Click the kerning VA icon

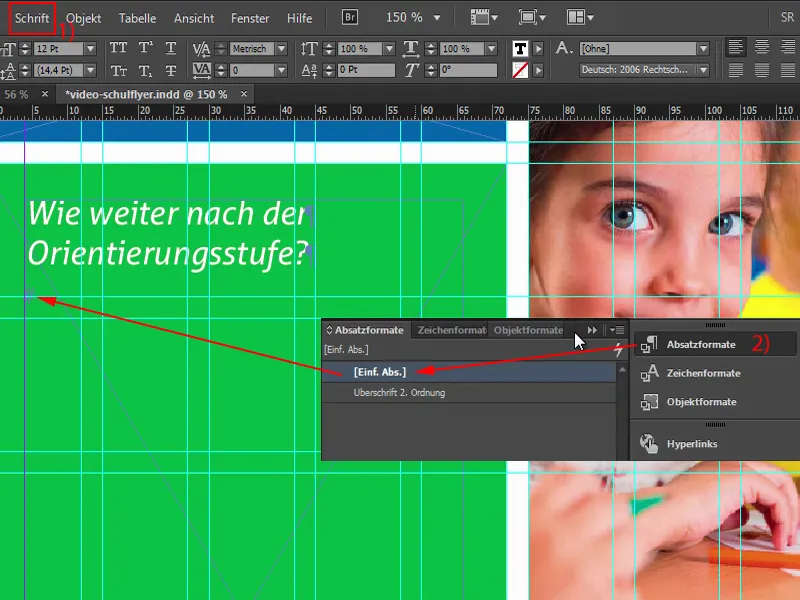coord(201,49)
